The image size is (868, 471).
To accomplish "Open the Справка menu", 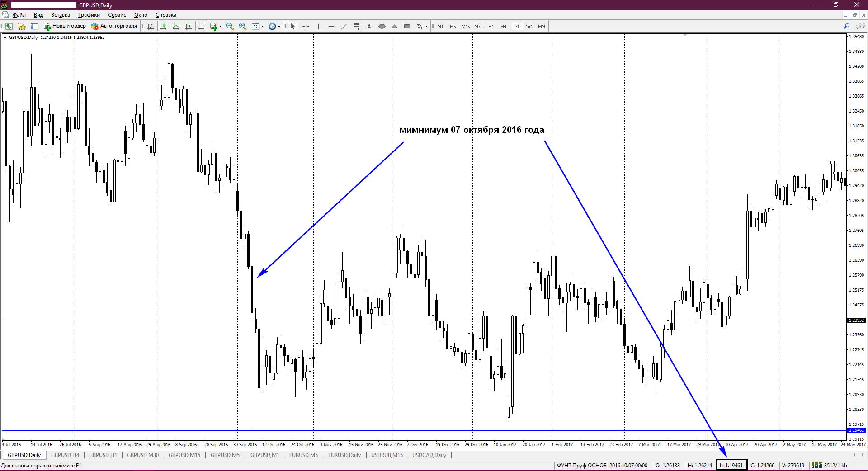I will (x=166, y=15).
